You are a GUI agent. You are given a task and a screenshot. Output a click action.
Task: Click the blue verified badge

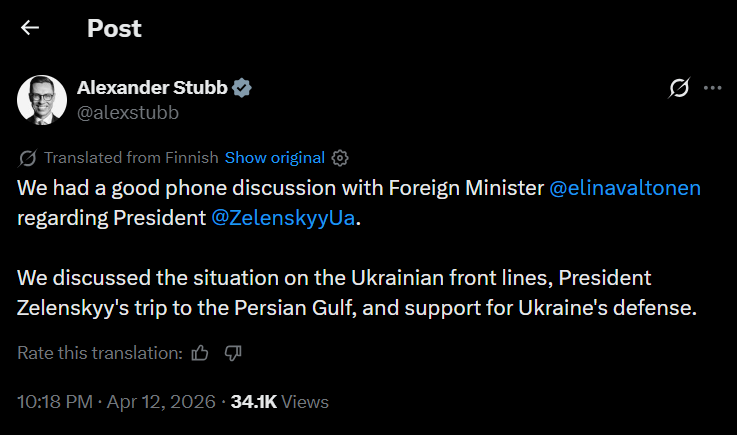click(x=242, y=88)
